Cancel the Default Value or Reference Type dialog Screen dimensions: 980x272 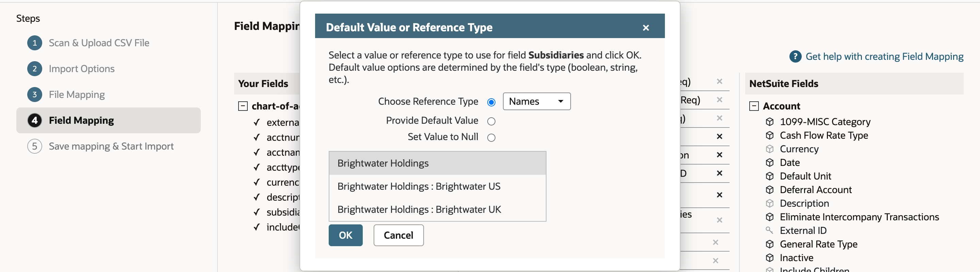(398, 235)
